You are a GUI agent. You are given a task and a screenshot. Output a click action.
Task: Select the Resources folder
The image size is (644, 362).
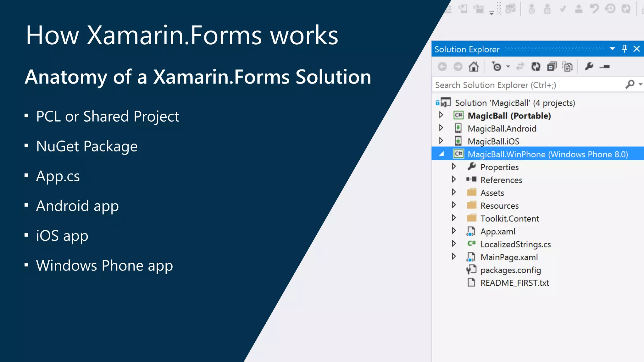point(499,206)
